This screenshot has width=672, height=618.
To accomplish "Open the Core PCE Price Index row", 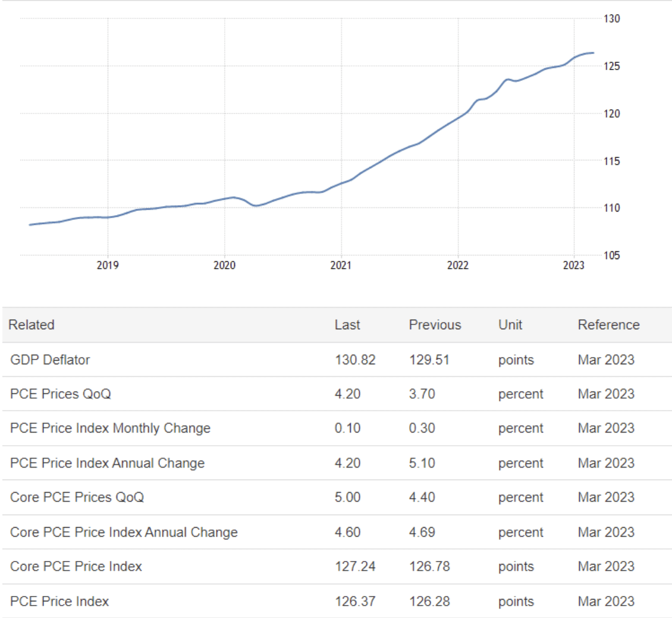I will click(x=76, y=566).
